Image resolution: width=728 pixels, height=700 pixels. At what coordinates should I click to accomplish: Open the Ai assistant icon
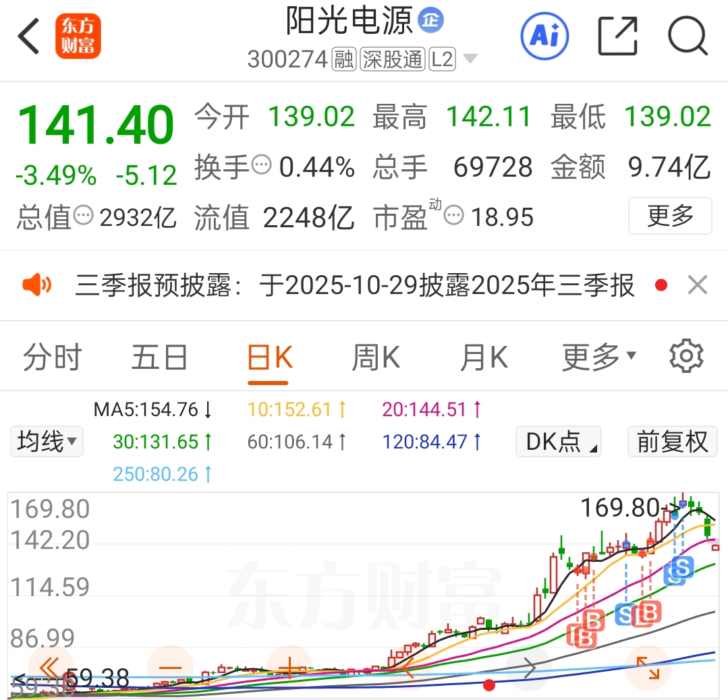[544, 36]
